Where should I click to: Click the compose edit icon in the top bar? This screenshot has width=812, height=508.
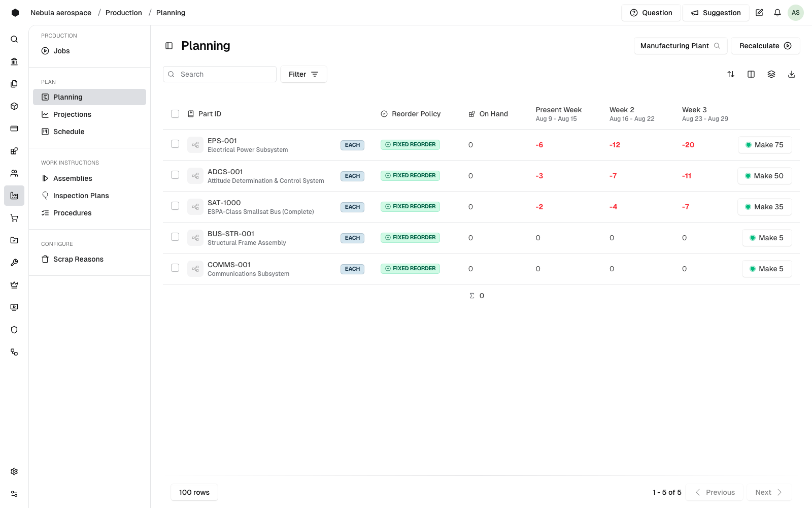pyautogui.click(x=759, y=13)
